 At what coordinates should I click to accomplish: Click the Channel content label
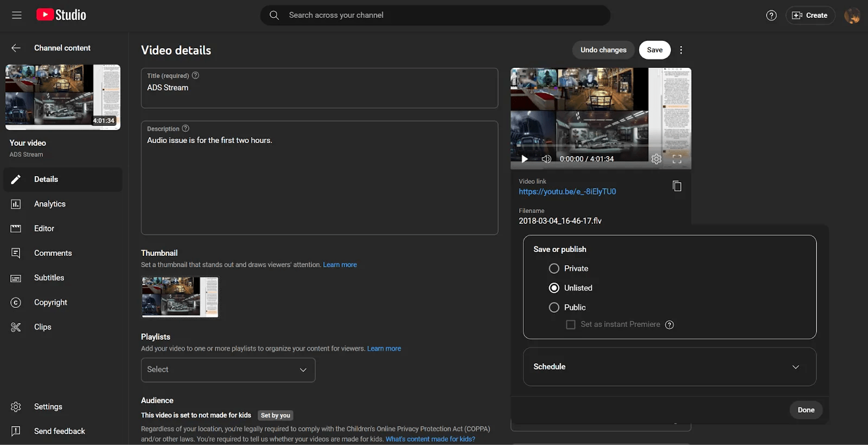click(x=62, y=48)
